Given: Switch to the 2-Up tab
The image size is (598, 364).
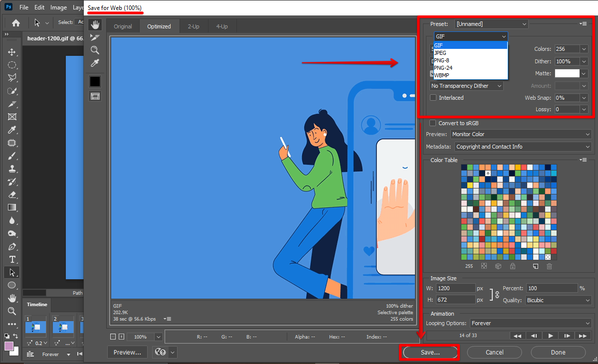Looking at the screenshot, I should (194, 26).
